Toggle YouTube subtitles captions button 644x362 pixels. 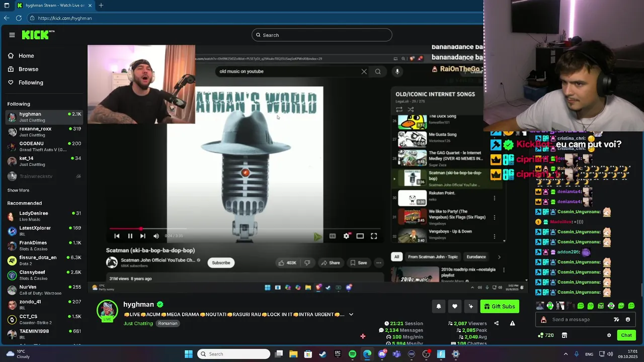coord(333,236)
